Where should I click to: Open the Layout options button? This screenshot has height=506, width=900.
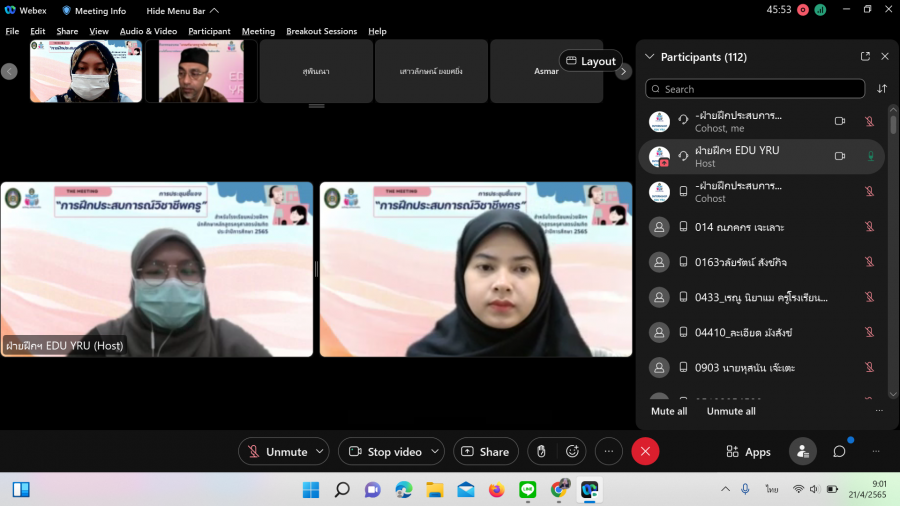pyautogui.click(x=590, y=61)
